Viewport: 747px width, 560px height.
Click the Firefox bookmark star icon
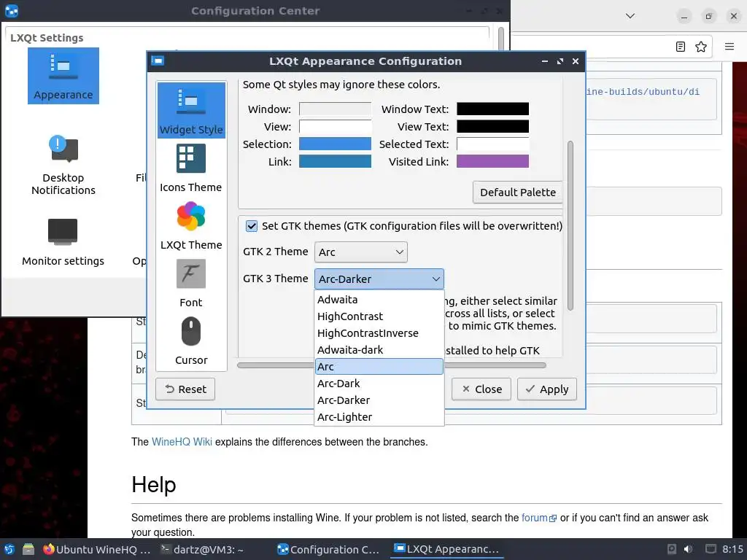coord(701,47)
